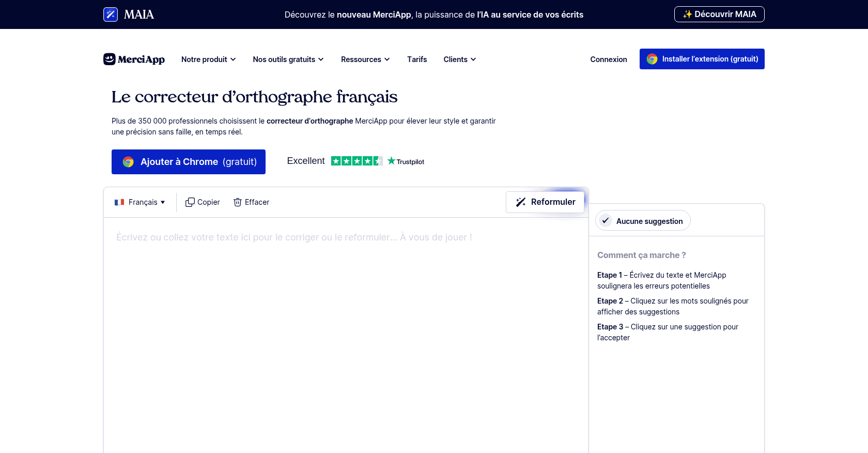
Task: Click the banner text about nouveau MerciApp
Action: pos(434,14)
